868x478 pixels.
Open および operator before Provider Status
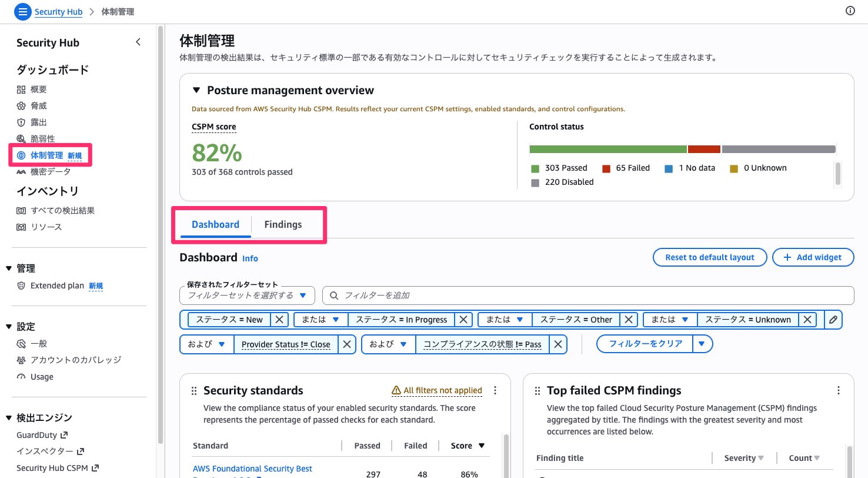pos(206,344)
